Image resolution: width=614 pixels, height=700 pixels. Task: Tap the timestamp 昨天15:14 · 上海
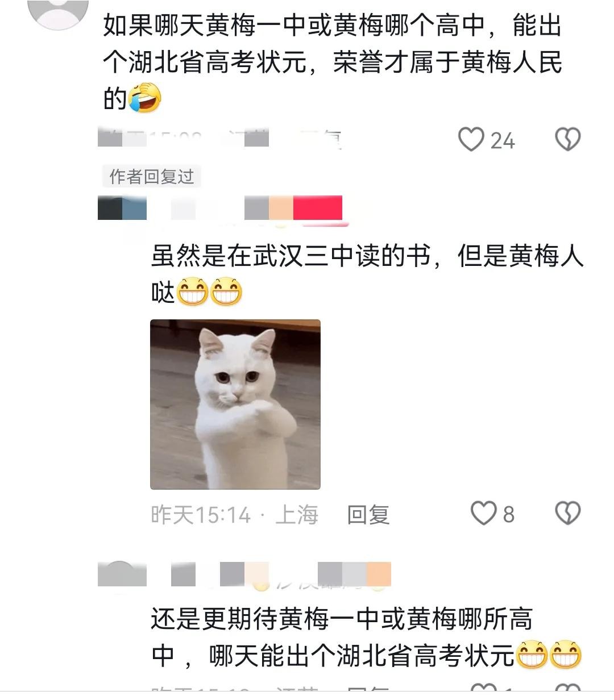pyautogui.click(x=234, y=515)
